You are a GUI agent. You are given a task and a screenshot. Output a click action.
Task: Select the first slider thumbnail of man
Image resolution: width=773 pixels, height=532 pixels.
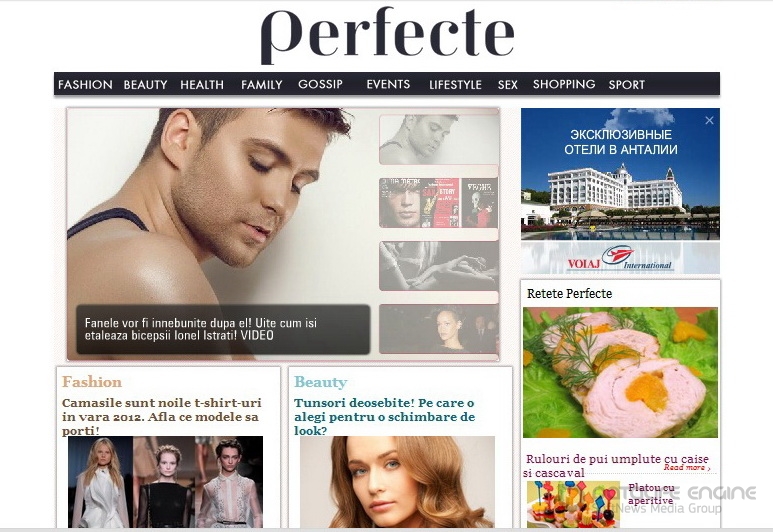point(439,140)
